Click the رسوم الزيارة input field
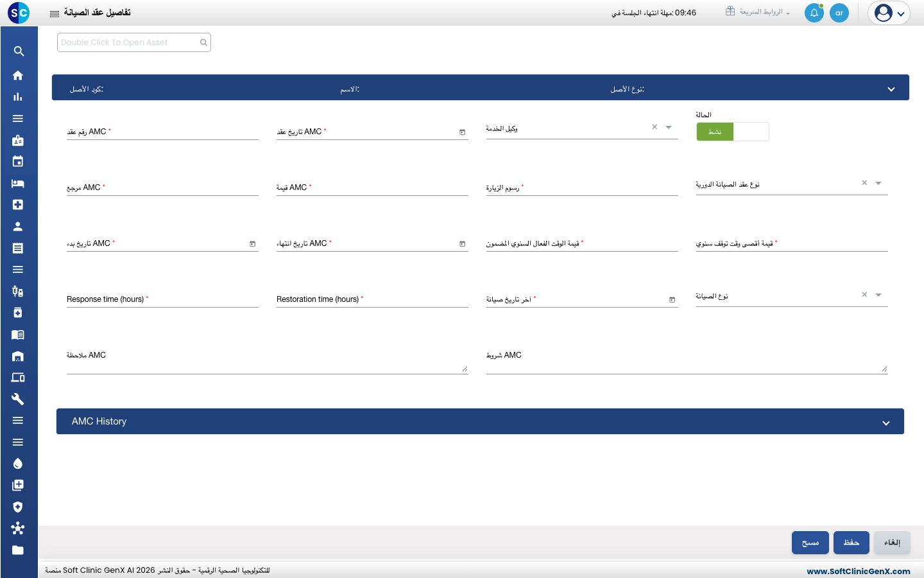 click(x=582, y=188)
